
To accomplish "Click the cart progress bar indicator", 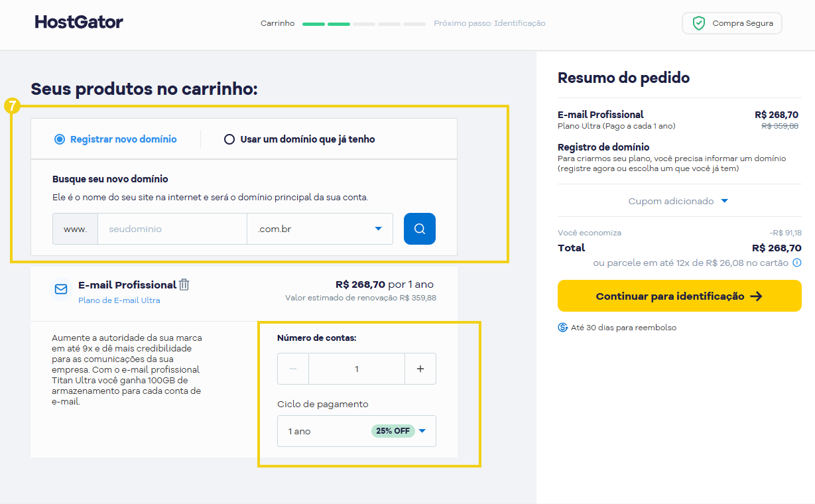I will pos(364,24).
